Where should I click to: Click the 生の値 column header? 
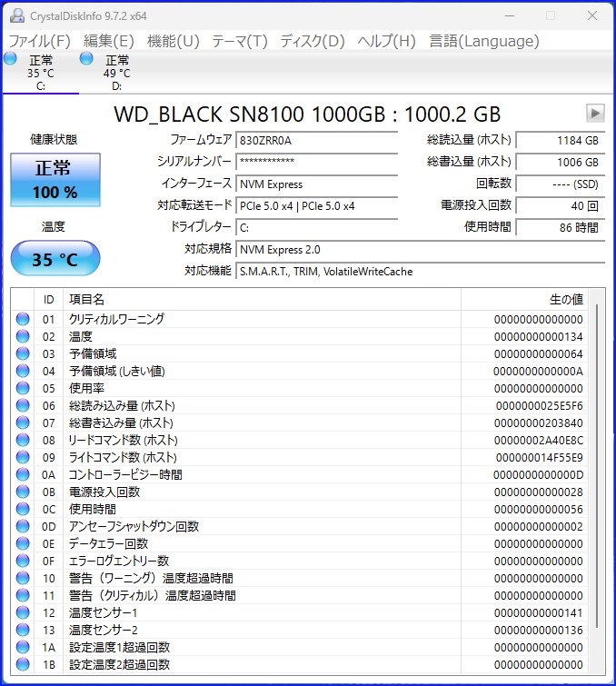tap(524, 300)
